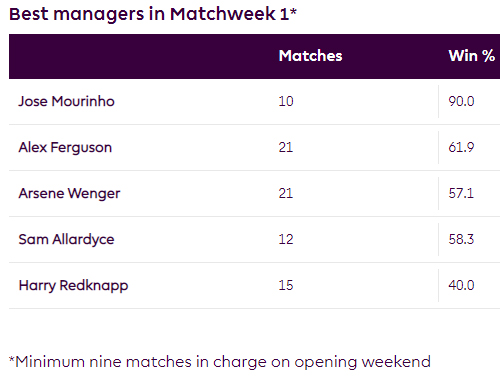Select the Harry Redknapp name cell
The height and width of the screenshot is (382, 500).
[73, 285]
